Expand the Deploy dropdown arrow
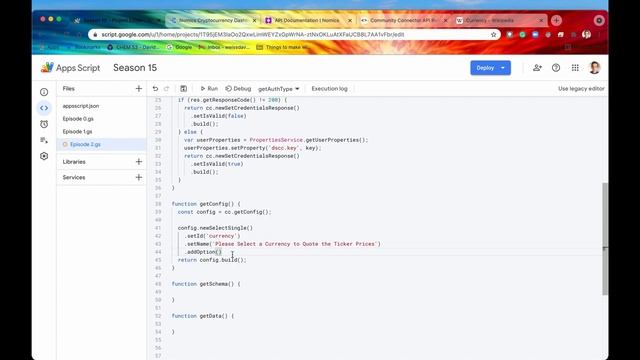Image resolution: width=640 pixels, height=360 pixels. (503, 68)
